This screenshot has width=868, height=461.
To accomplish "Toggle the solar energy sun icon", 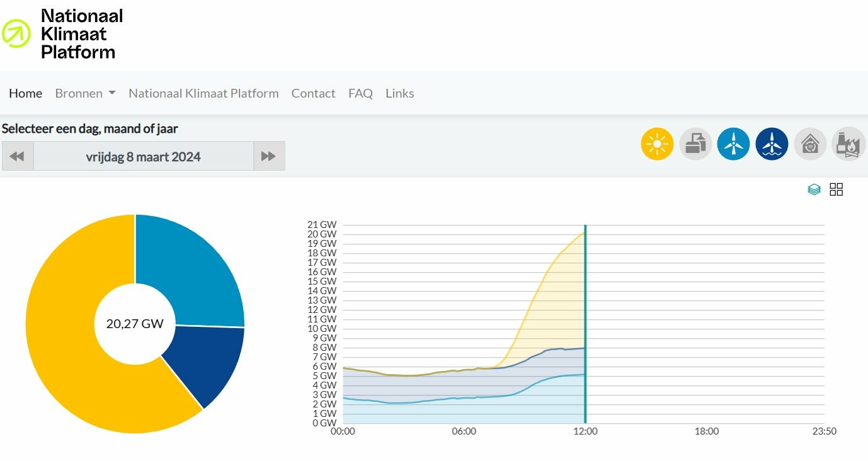I will (x=657, y=144).
